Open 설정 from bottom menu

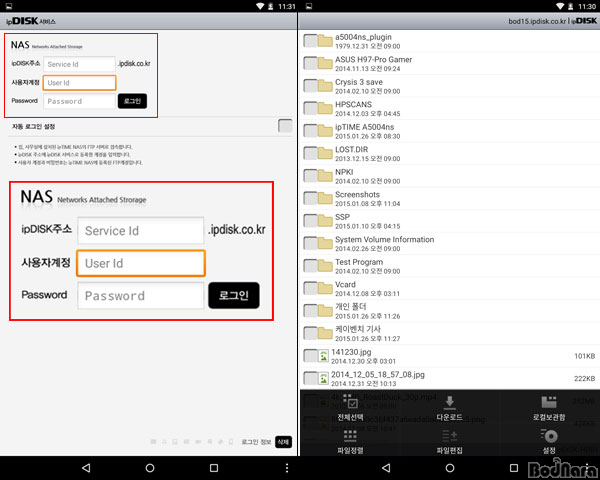pos(549,442)
